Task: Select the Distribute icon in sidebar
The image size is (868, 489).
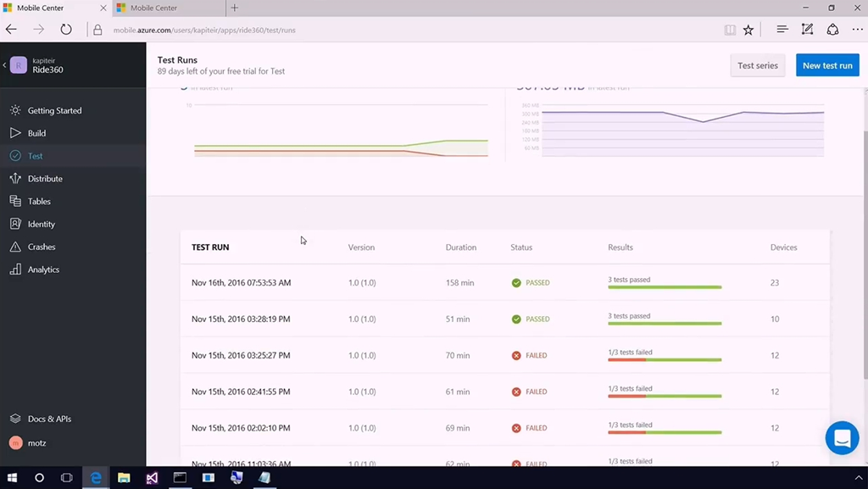Action: click(15, 179)
